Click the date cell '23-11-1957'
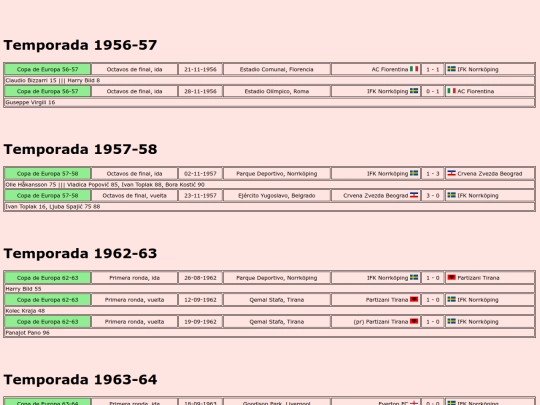Image resolution: width=540 pixels, height=405 pixels. [200, 196]
